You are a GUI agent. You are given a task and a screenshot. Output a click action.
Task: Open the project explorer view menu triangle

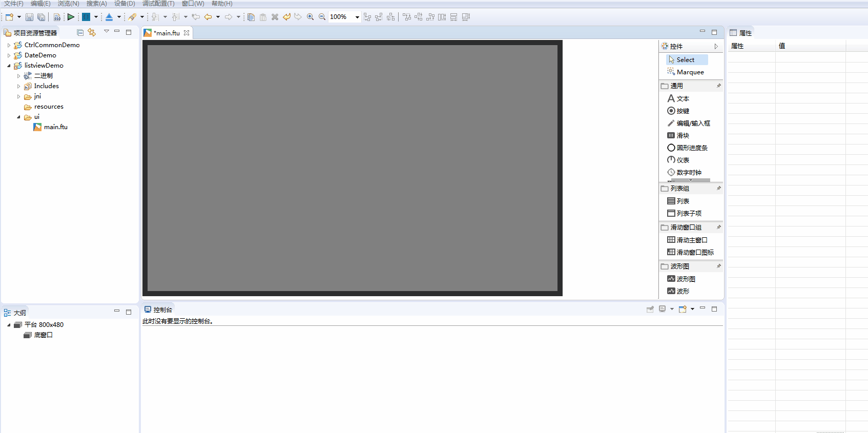[107, 31]
